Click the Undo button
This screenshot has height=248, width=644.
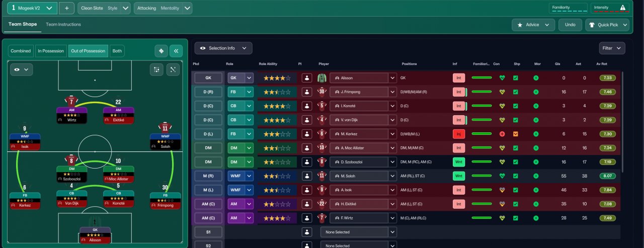[570, 25]
